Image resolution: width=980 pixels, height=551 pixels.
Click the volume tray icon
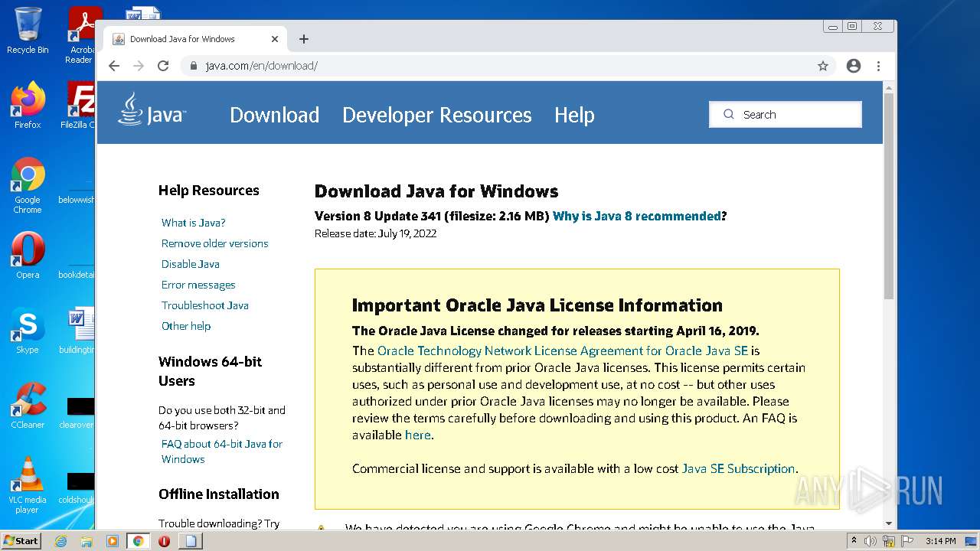coord(871,541)
